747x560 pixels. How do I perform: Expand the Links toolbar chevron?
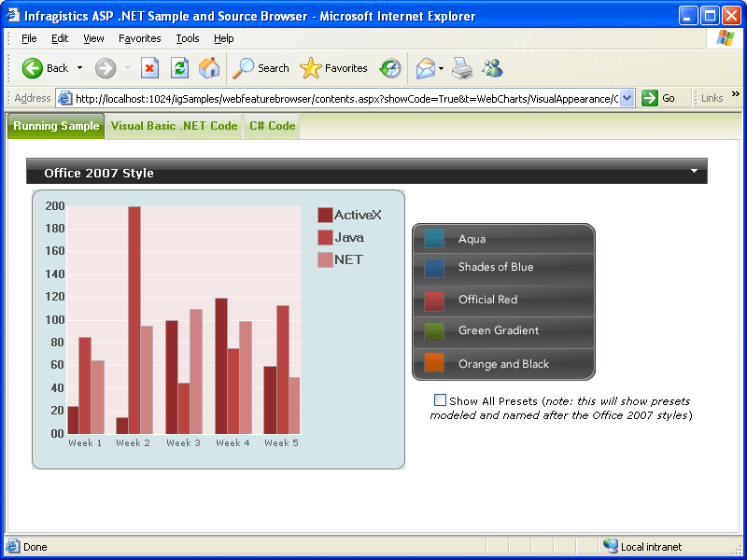(x=735, y=97)
